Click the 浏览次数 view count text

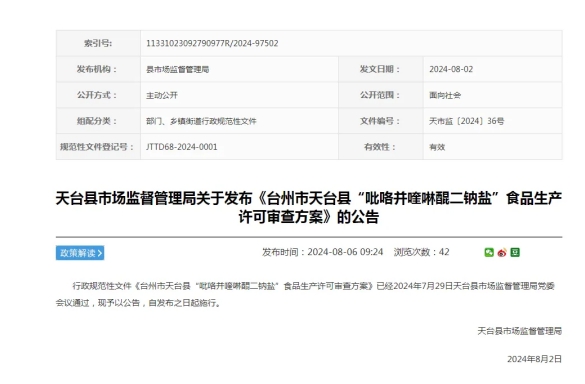tap(421, 252)
